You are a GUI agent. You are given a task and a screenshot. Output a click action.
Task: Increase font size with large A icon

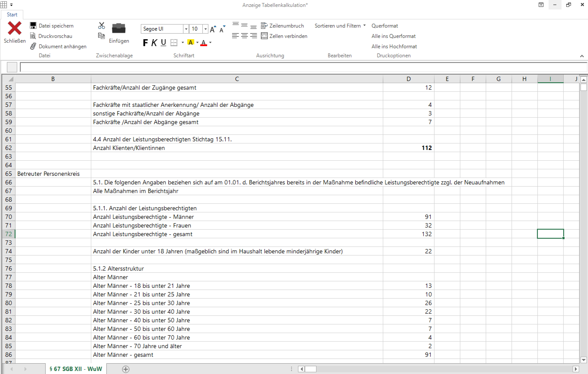(213, 29)
